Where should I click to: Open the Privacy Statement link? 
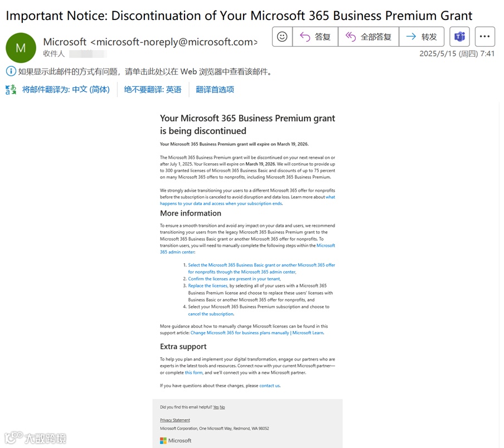[x=175, y=420]
